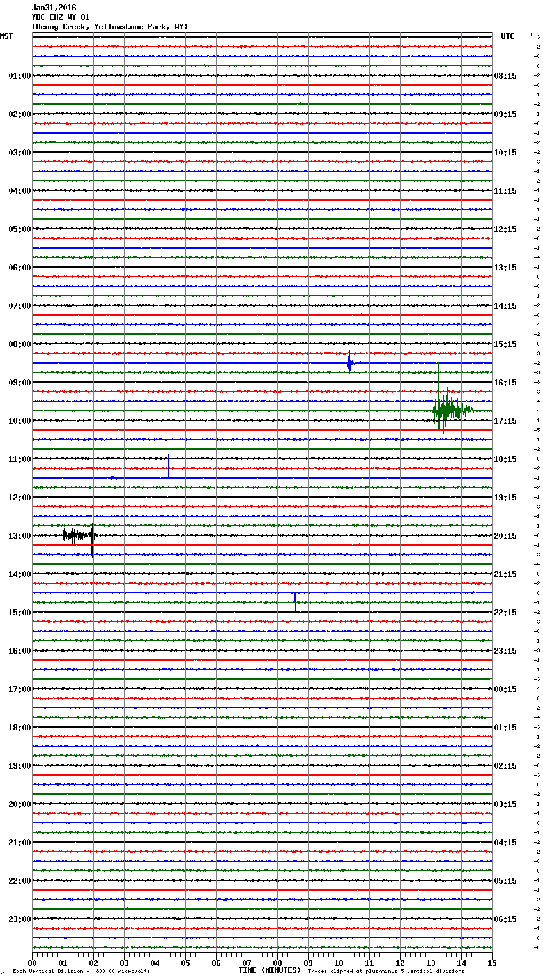Click the '11' minute tick label
The image size is (543, 980).
pos(369,963)
